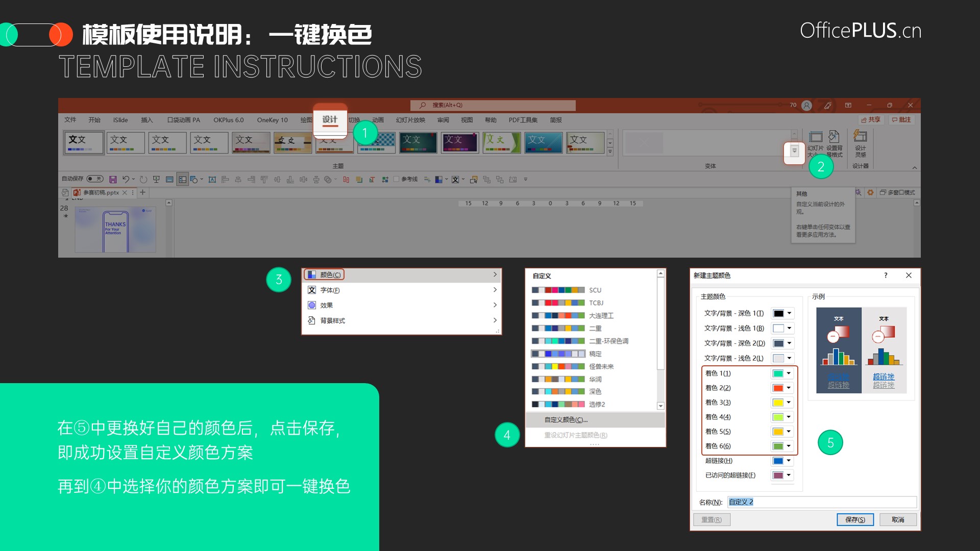Open 文字/背景 - 深色 1 color dropdown
This screenshot has height=551, width=980.
click(x=782, y=313)
